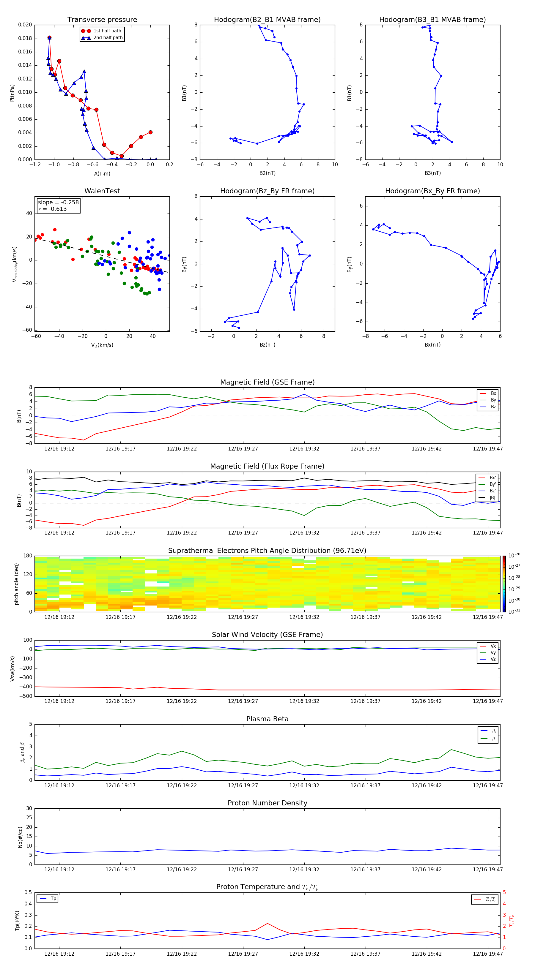Click 'Solar Wind Velocity (GSE Frame)' title

point(267,635)
